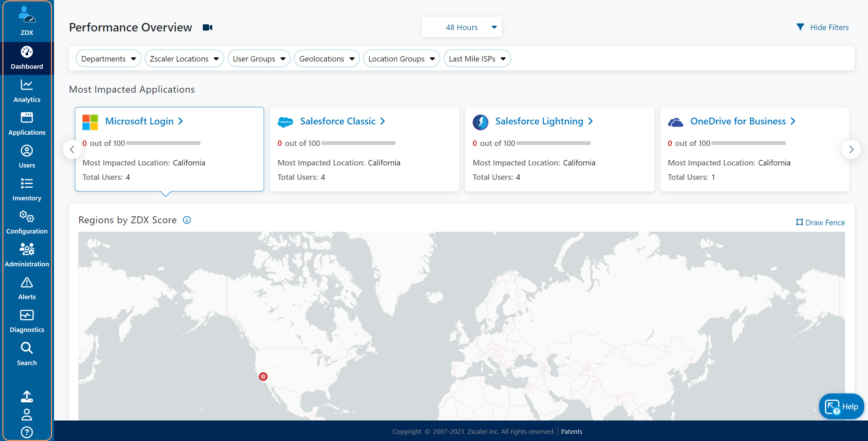Expand the Last Mile ISPs filter
The width and height of the screenshot is (868, 441).
tap(477, 59)
